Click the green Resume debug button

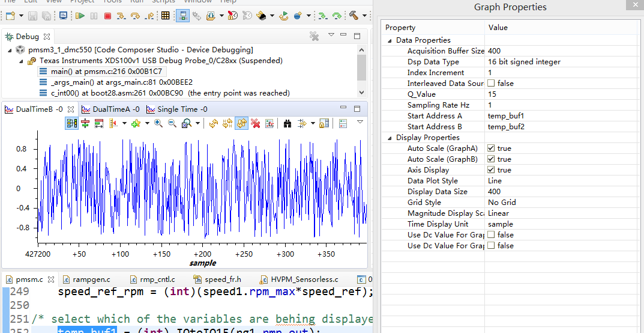[80, 16]
